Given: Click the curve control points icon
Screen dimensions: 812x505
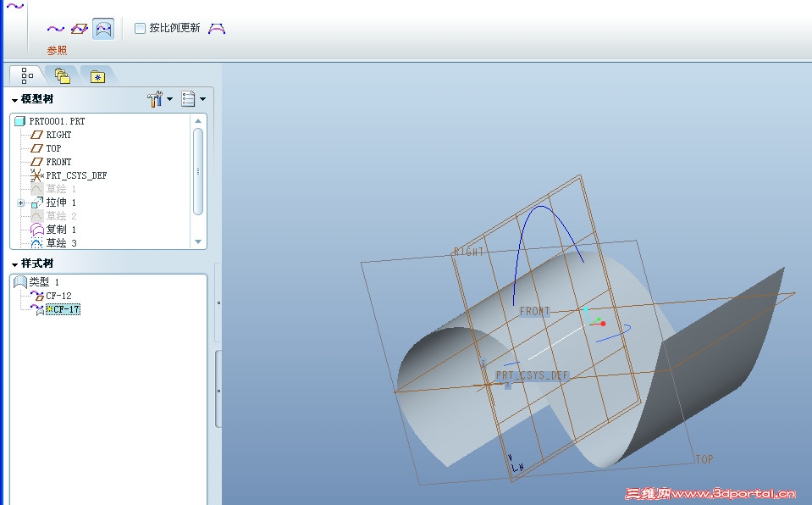Looking at the screenshot, I should click(x=217, y=29).
